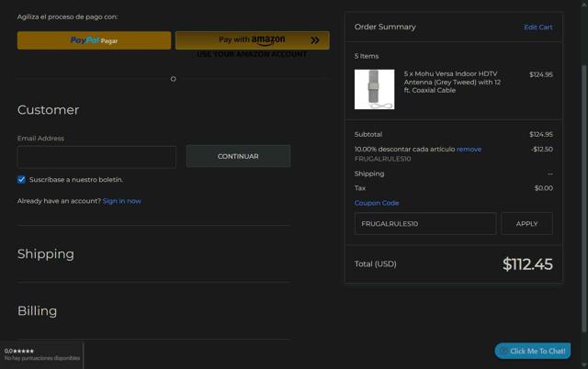
Task: Click the Shipping section heading
Action: pos(46,254)
